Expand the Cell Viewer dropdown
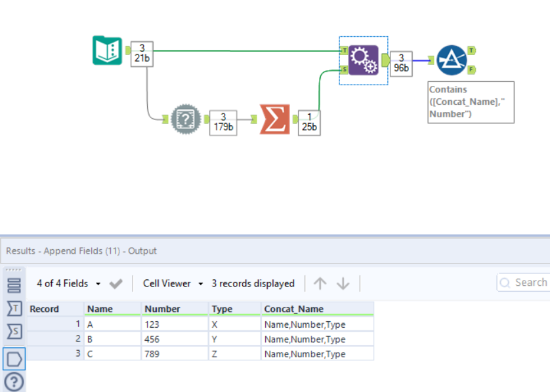This screenshot has height=392, width=550. point(173,283)
